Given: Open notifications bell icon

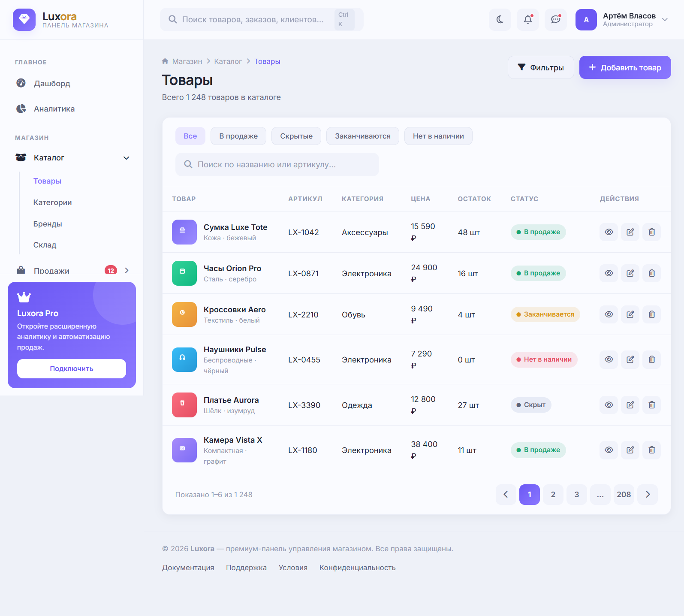Looking at the screenshot, I should [528, 20].
